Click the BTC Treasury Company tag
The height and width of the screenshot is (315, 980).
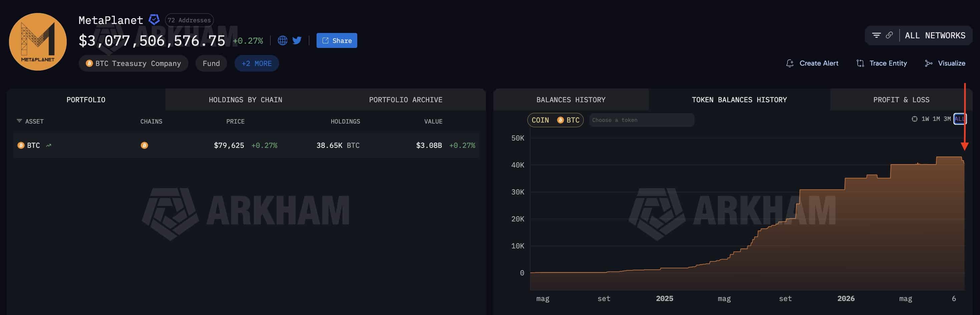(x=133, y=64)
